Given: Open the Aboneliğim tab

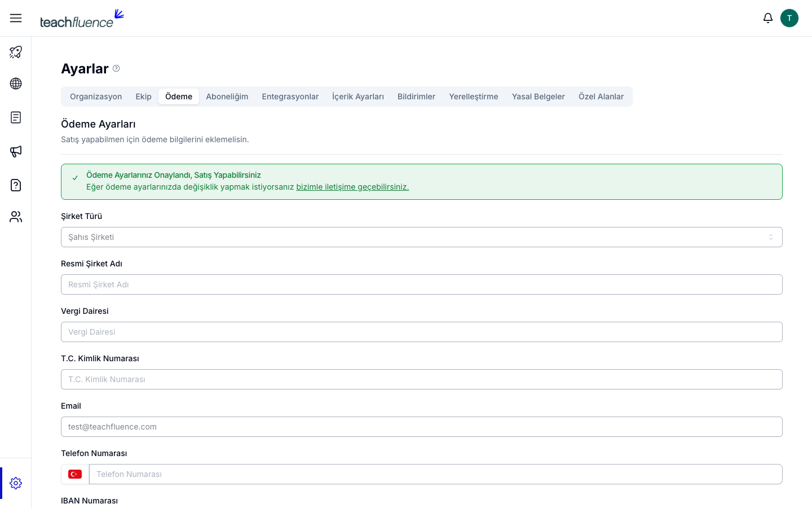Looking at the screenshot, I should 227,97.
